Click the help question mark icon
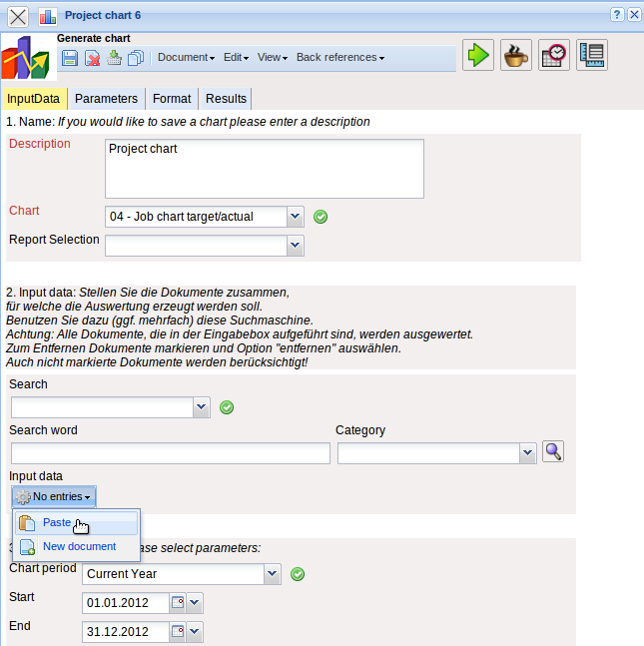The height and width of the screenshot is (646, 644). [x=617, y=15]
